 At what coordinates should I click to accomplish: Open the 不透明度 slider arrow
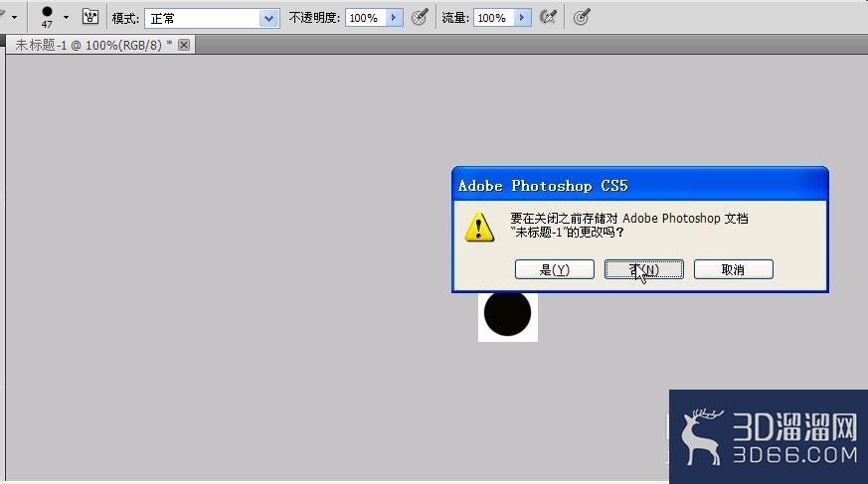tap(394, 18)
